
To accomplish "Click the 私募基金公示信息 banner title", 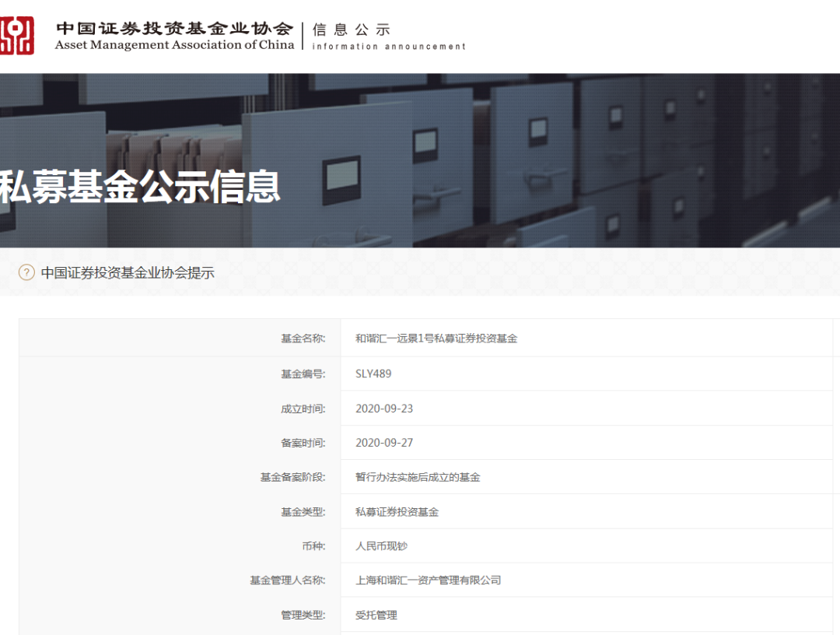I will coord(140,188).
